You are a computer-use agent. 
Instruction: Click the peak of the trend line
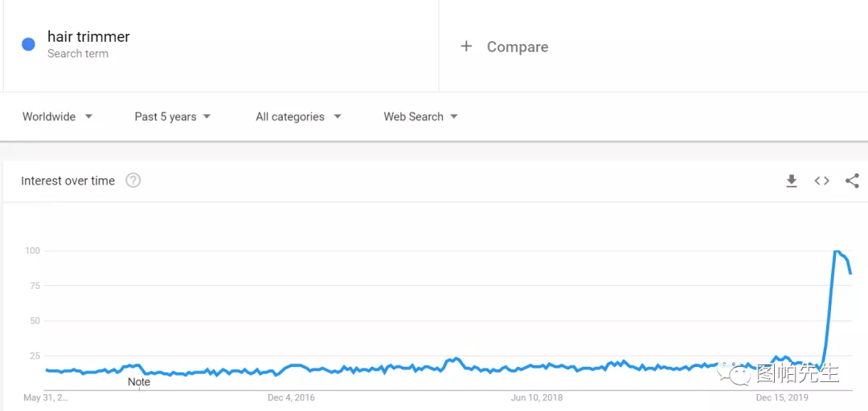[x=836, y=251]
